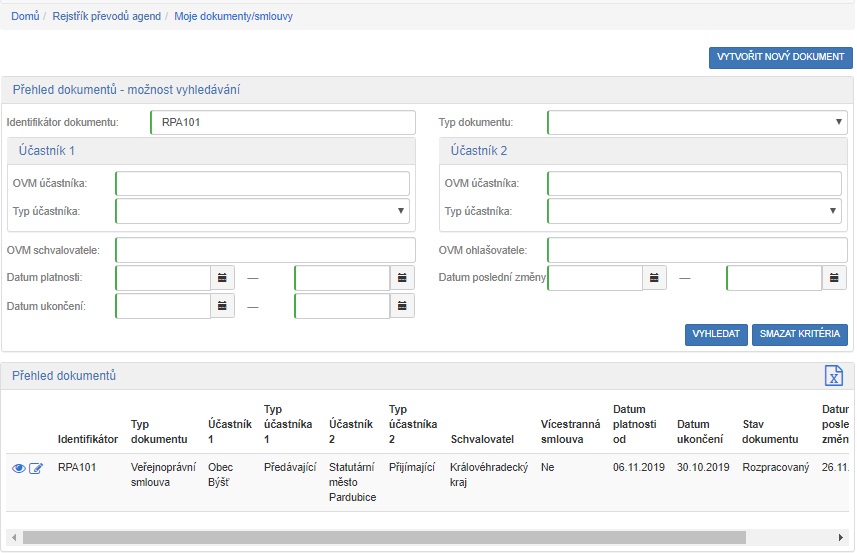Open calendar for Datum platnosti end
The image size is (857, 553).
pos(402,278)
